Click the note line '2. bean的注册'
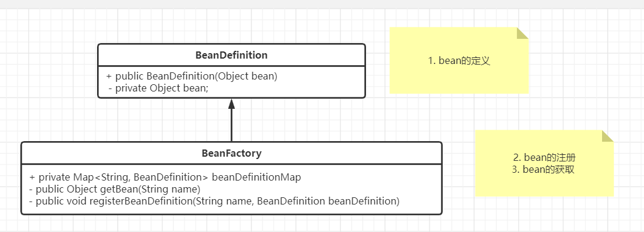644x232 pixels. (x=544, y=157)
